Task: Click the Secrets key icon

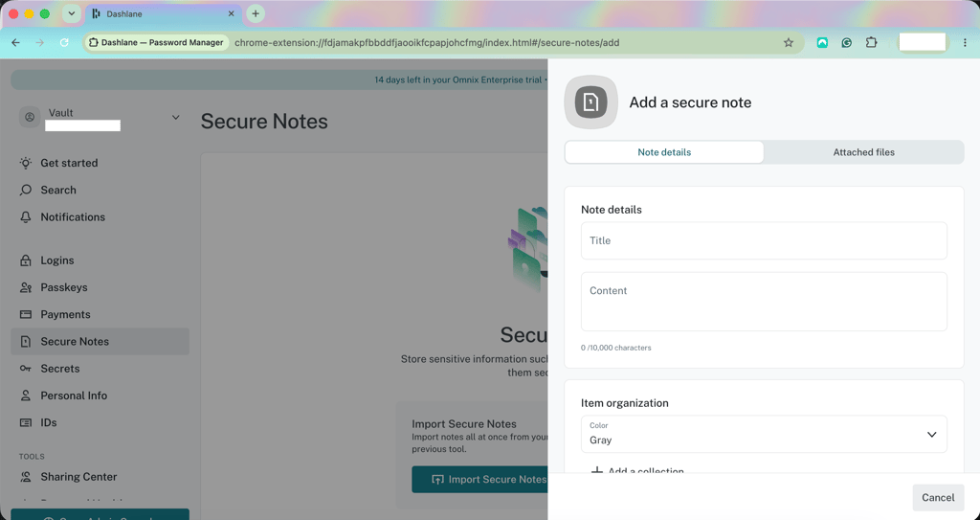Action: click(26, 369)
